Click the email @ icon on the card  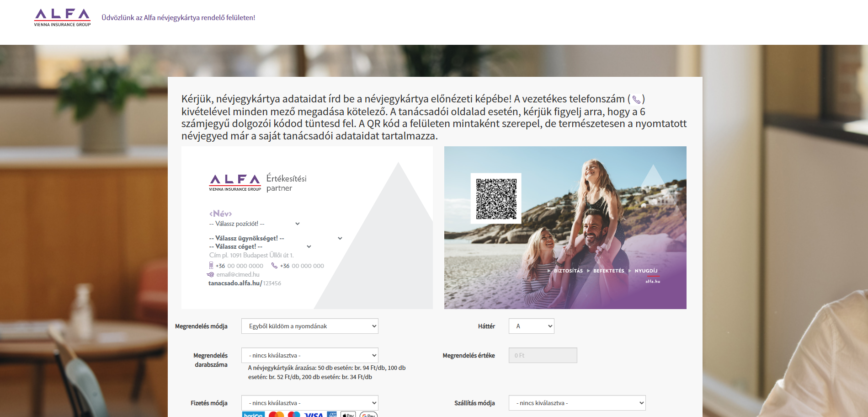210,274
